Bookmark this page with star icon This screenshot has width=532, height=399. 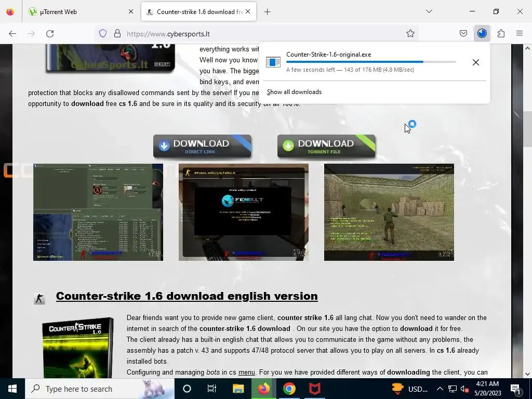click(410, 34)
